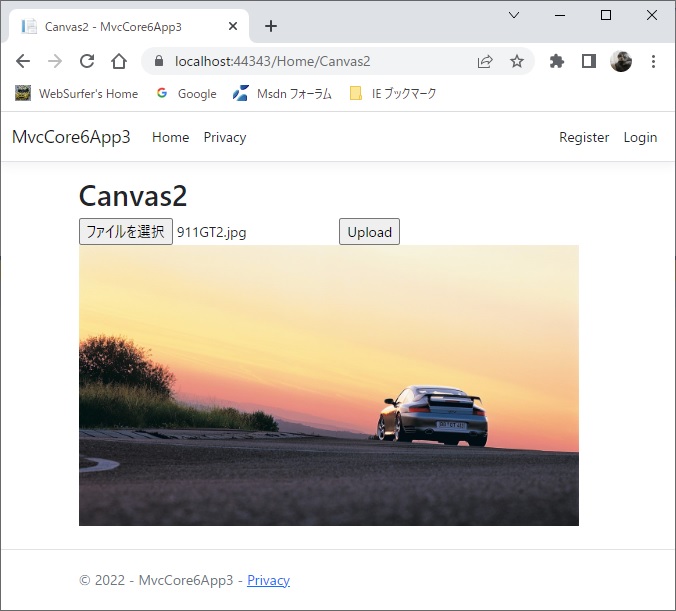The width and height of the screenshot is (676, 611).
Task: Click the Login link
Action: pos(640,137)
